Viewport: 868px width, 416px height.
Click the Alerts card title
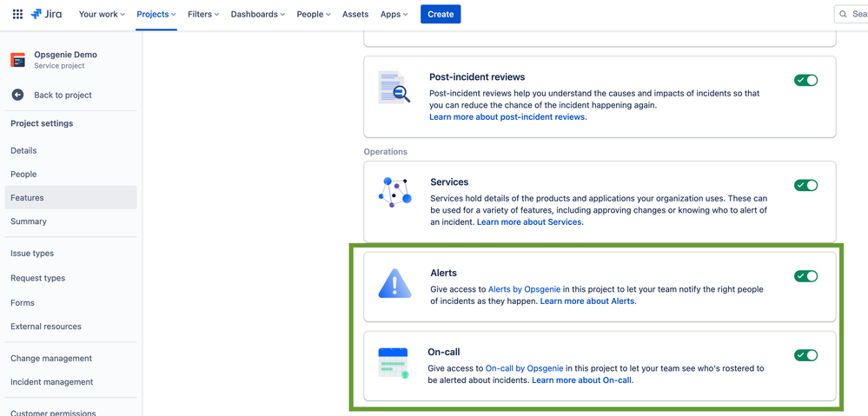coord(443,273)
